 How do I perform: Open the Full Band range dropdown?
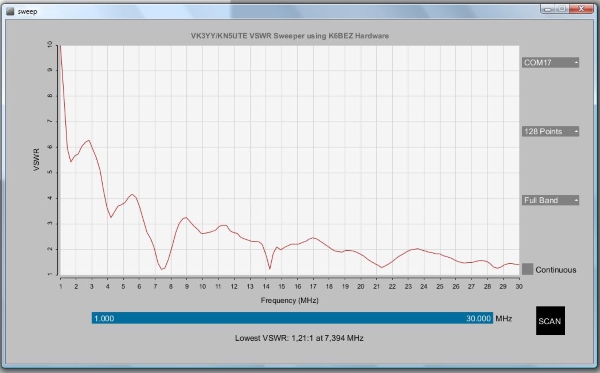coord(550,200)
